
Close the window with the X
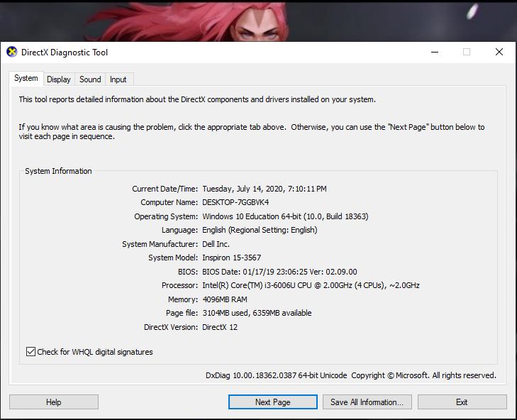tap(499, 52)
